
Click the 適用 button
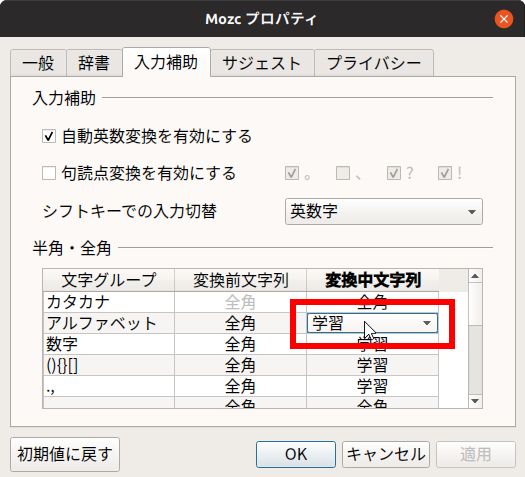click(475, 454)
